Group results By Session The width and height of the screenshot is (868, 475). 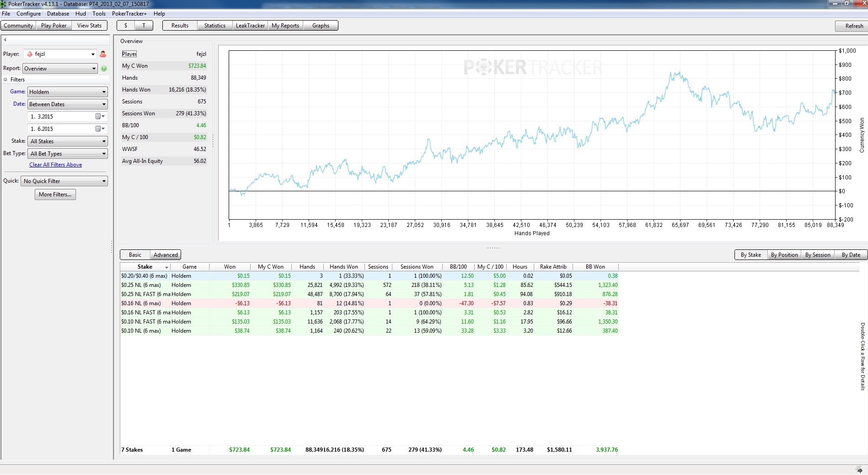tap(818, 255)
